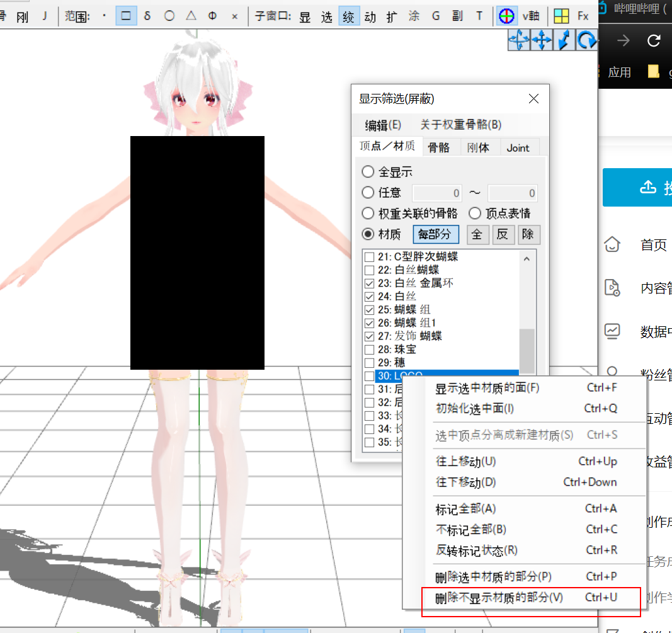Click the first 任意 range input field
Viewport: 672px width, 633px height.
(436, 193)
